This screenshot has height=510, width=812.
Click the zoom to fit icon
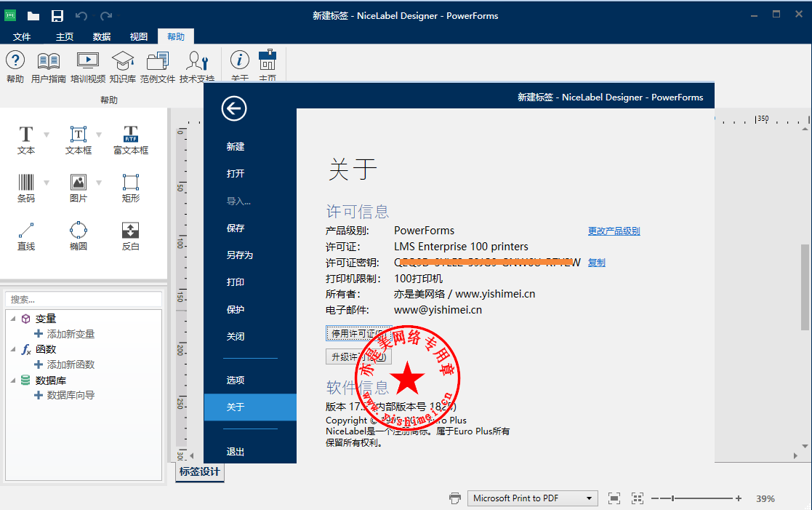(x=614, y=498)
